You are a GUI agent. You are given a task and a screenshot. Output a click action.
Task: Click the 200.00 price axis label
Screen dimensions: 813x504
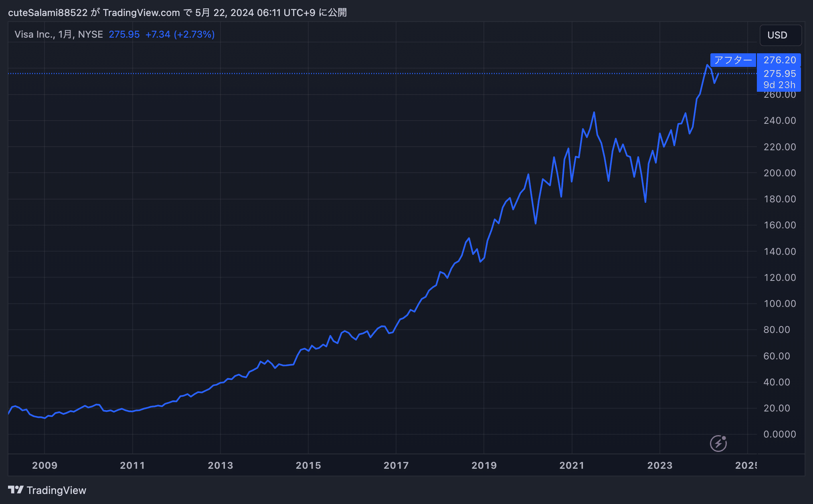pyautogui.click(x=779, y=173)
